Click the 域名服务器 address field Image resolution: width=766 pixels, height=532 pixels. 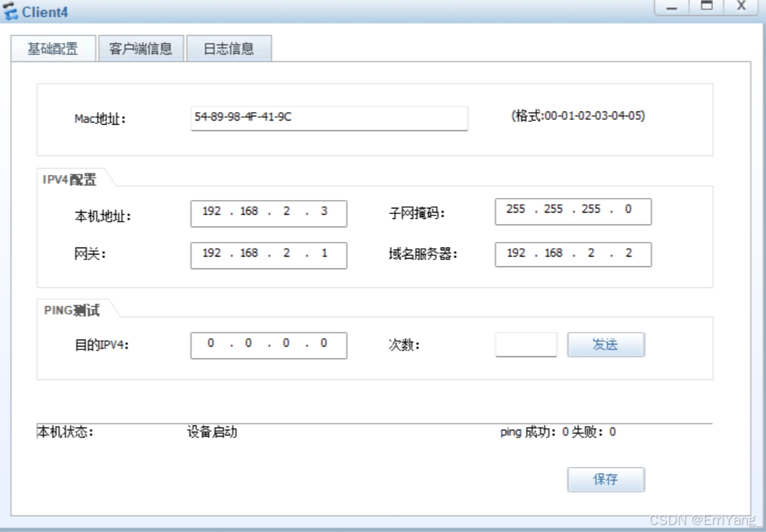tap(573, 254)
